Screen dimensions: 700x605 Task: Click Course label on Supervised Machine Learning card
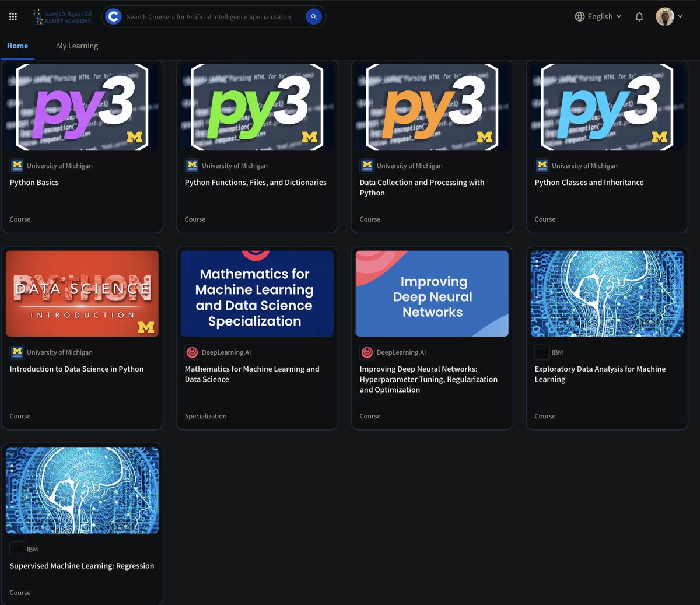click(20, 593)
